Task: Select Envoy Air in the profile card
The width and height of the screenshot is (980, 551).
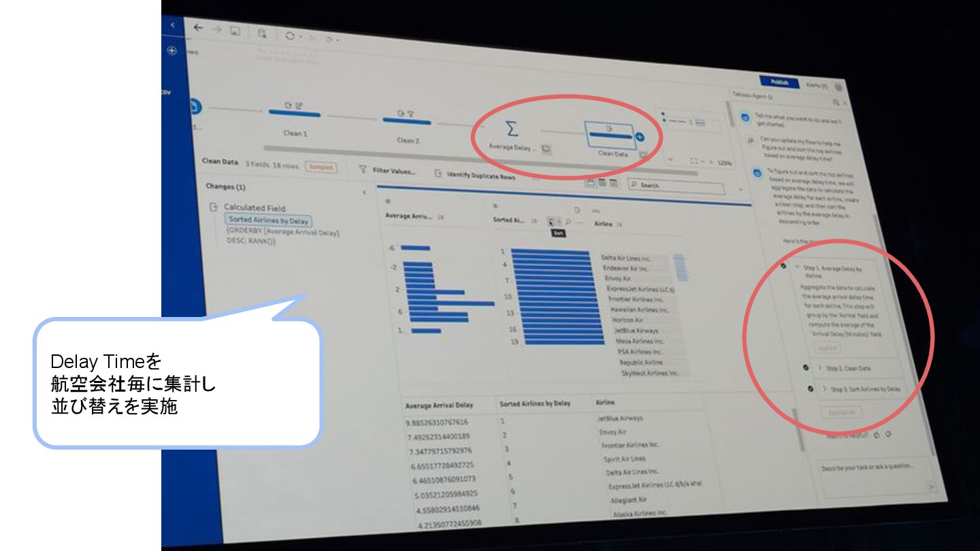Action: (617, 278)
